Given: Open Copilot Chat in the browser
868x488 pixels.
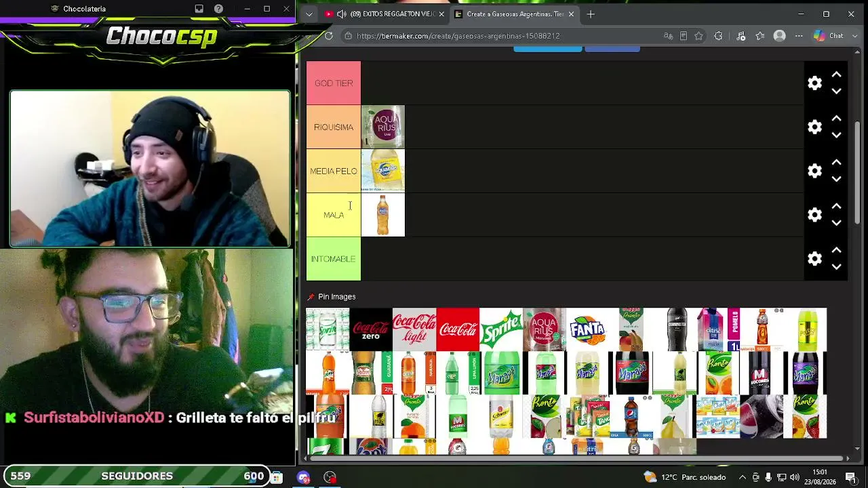Looking at the screenshot, I should tap(828, 36).
